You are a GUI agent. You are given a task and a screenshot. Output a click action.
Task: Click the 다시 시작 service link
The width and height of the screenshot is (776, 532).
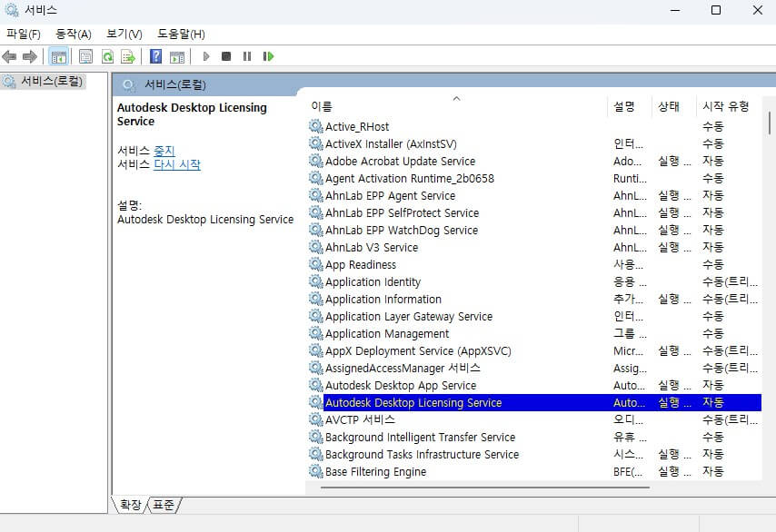[x=177, y=164]
